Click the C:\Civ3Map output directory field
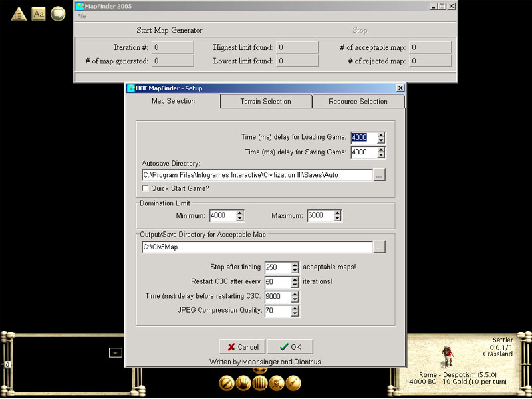This screenshot has height=399, width=532. 257,247
